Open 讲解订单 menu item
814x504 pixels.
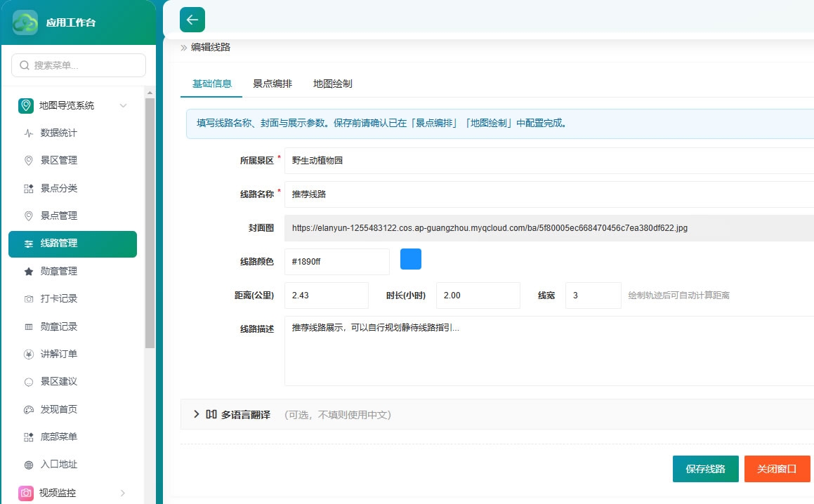tap(72, 354)
